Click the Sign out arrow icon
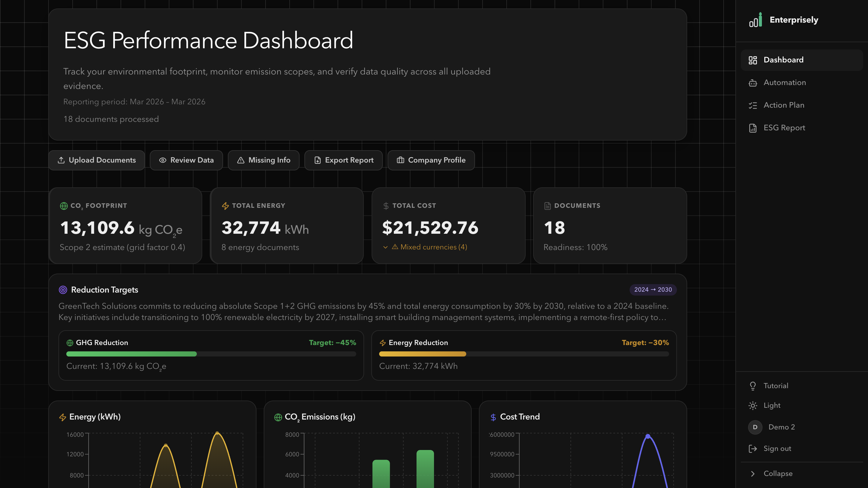 pyautogui.click(x=753, y=448)
